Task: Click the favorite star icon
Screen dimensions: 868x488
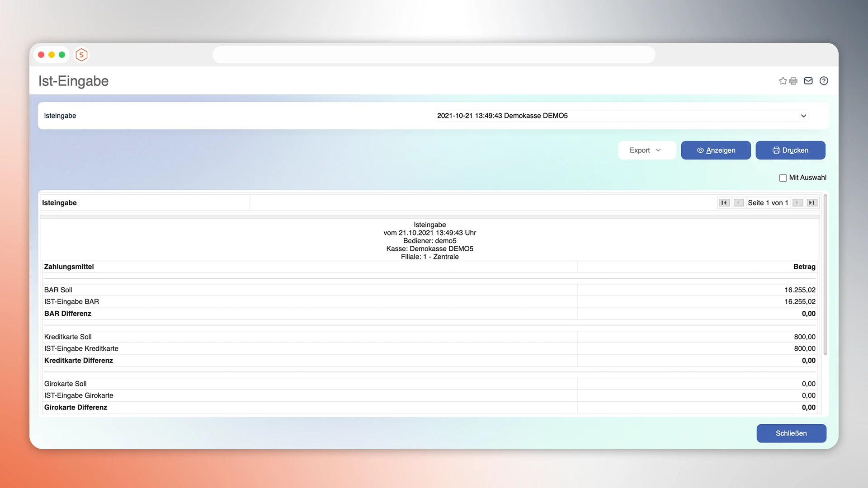Action: pyautogui.click(x=783, y=81)
